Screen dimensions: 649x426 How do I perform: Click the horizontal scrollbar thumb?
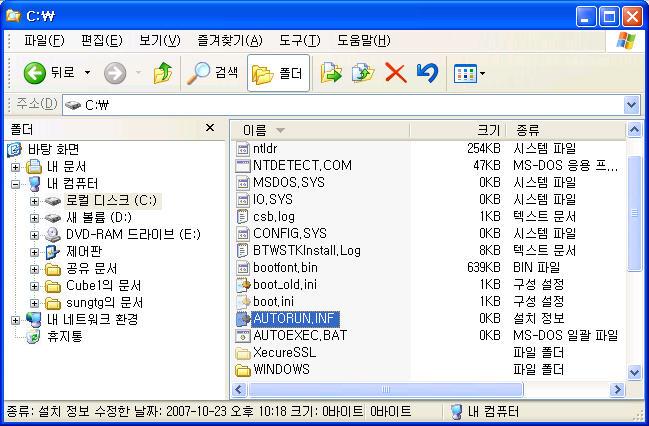[385, 389]
